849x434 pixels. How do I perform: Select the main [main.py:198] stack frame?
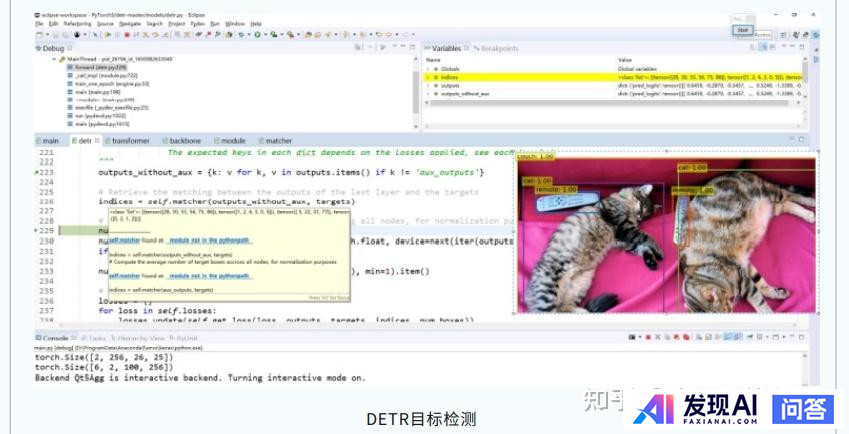(x=93, y=92)
